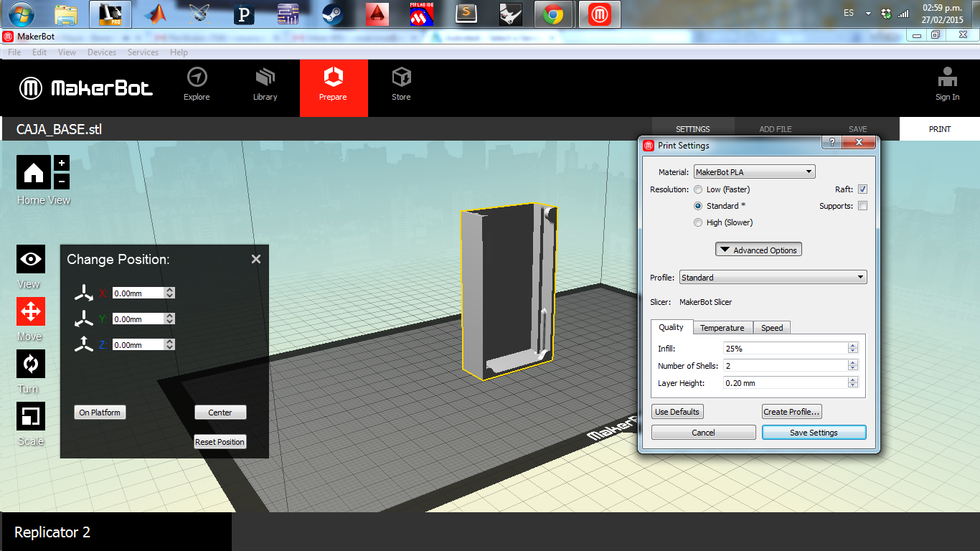Adjust the Number of Shells stepper
This screenshot has height=551, width=980.
pyautogui.click(x=853, y=365)
